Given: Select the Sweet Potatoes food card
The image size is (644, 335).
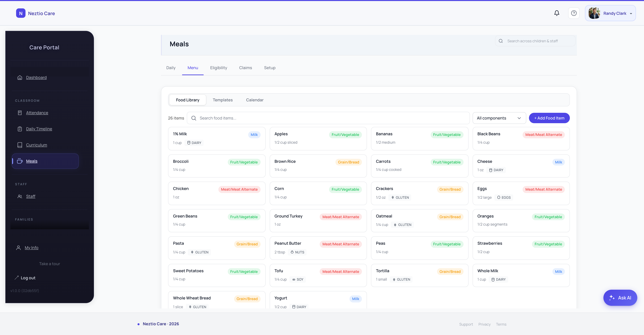Looking at the screenshot, I should pyautogui.click(x=217, y=275).
